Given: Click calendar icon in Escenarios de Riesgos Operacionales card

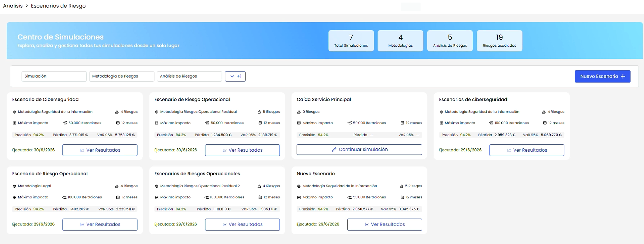Looking at the screenshot, I should tap(260, 197).
